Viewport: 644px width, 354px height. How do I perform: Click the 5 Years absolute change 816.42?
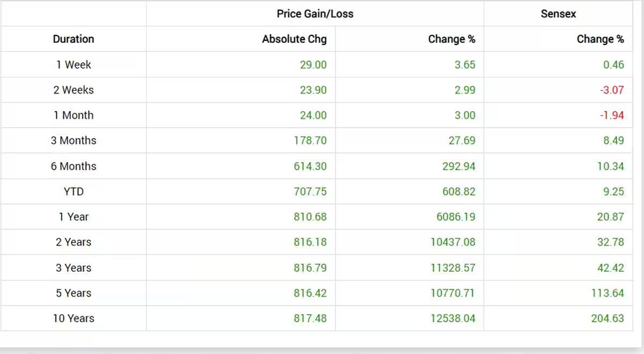coord(310,293)
